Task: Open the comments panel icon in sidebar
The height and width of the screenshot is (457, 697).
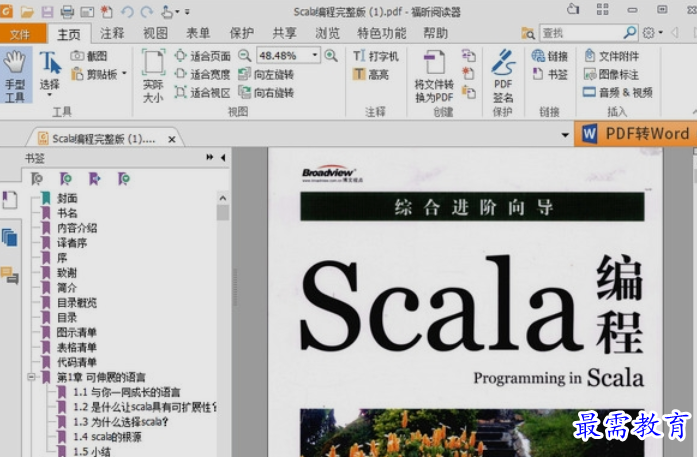Action: pos(10,275)
